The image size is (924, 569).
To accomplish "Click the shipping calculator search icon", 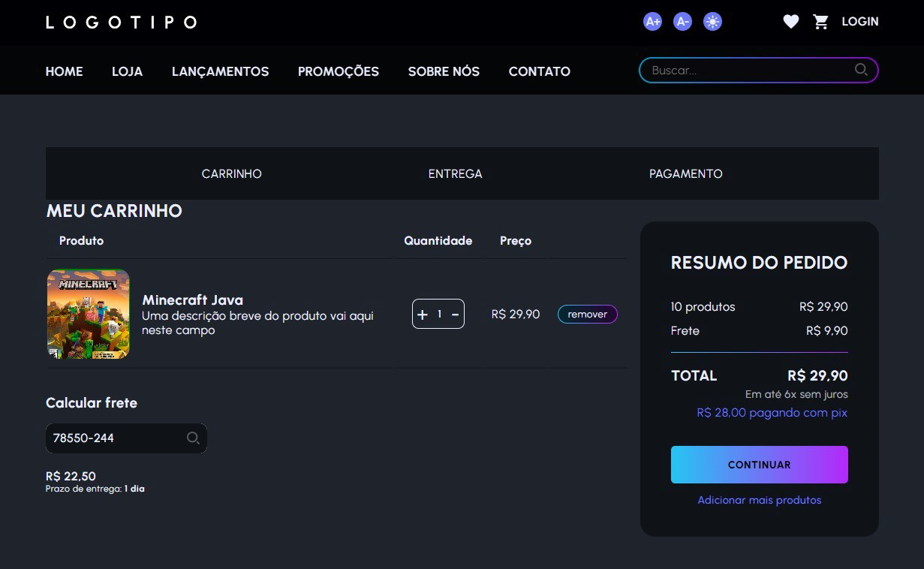I will pyautogui.click(x=193, y=438).
